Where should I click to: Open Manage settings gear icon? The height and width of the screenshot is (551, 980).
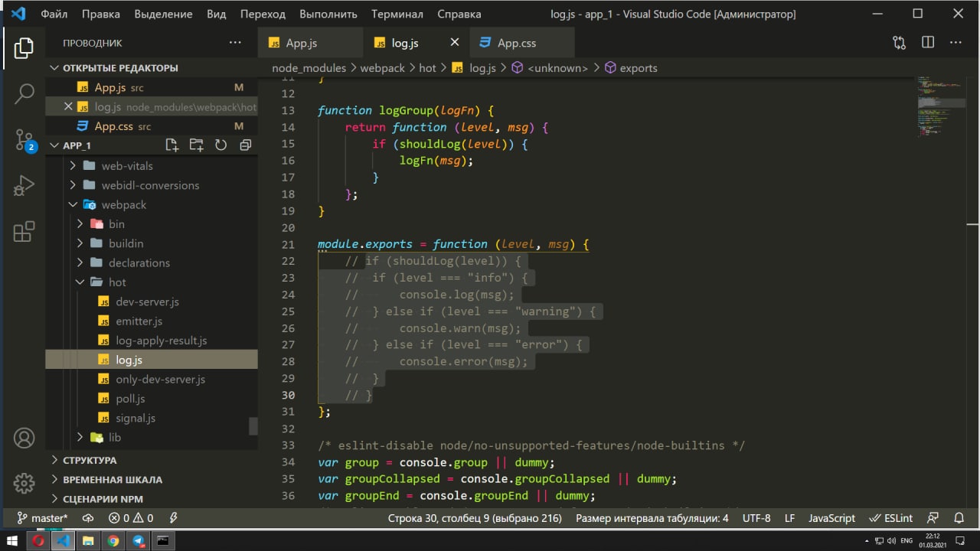coord(24,483)
